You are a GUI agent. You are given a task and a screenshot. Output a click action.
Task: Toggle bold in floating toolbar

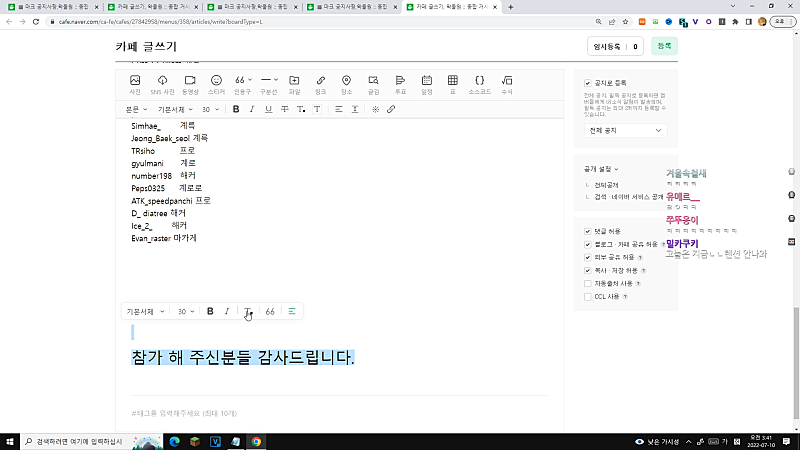click(x=210, y=311)
